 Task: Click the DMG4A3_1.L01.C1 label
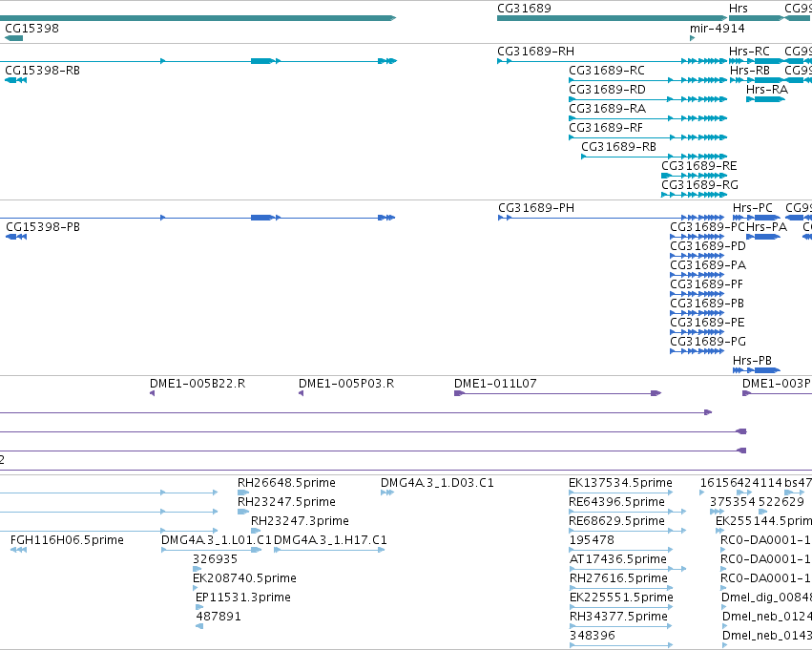(x=217, y=540)
